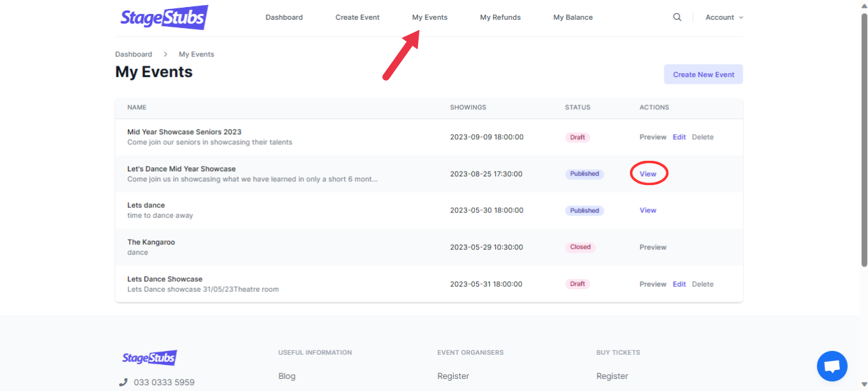Edit Mid Year Showcase Seniors 2023

tap(679, 137)
